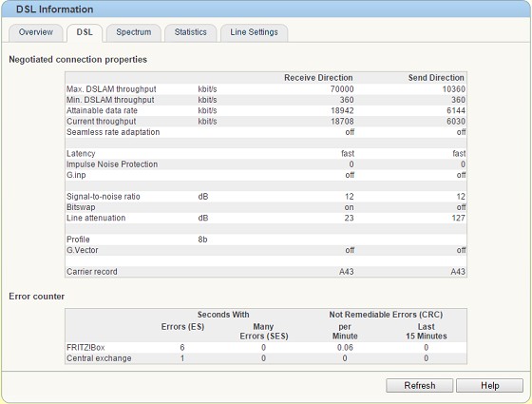
Task: Open the Spectrum tab
Action: click(x=134, y=32)
